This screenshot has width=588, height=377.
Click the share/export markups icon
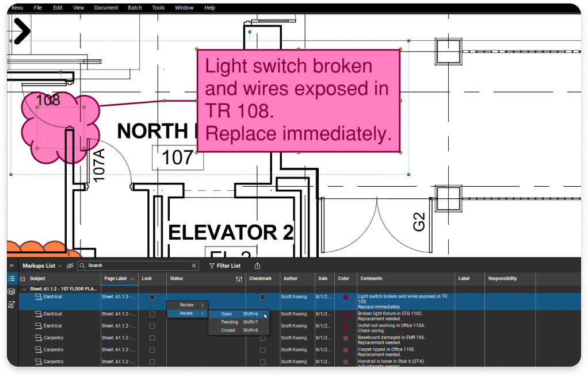[257, 266]
